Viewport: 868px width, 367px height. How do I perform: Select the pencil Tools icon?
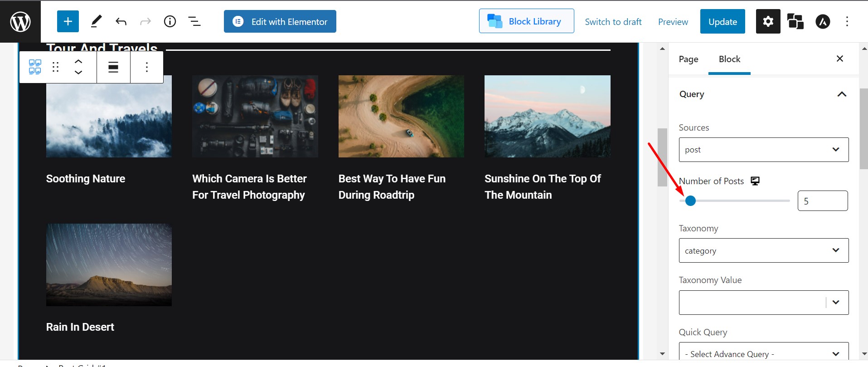click(96, 21)
